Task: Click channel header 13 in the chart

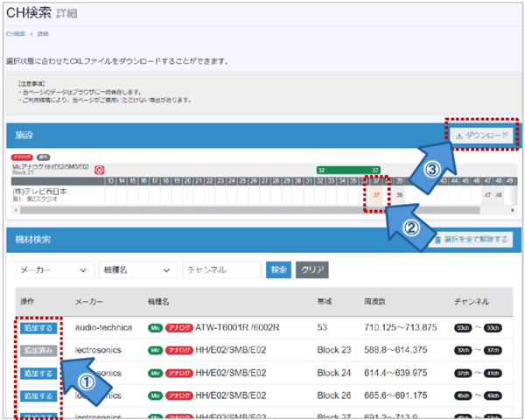Action: click(x=110, y=181)
